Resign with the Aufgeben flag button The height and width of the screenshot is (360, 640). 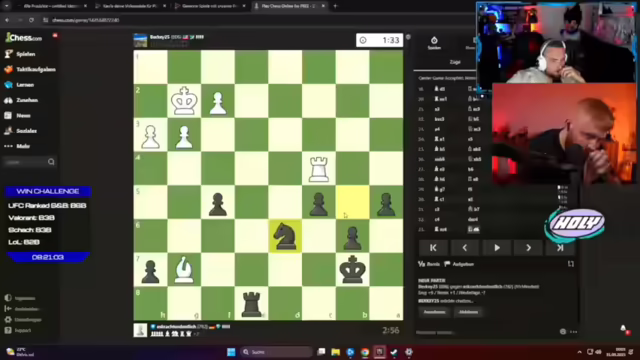pos(459,264)
